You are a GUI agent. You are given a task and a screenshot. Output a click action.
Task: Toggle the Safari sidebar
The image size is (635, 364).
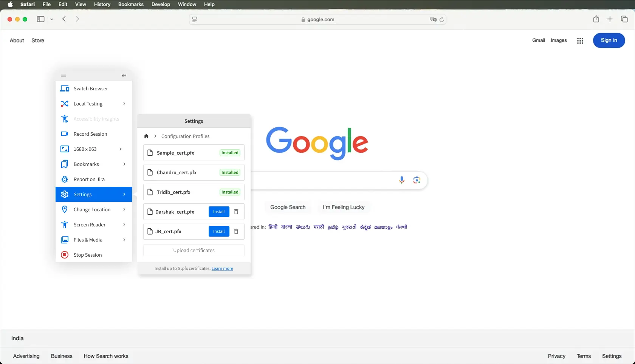click(40, 19)
